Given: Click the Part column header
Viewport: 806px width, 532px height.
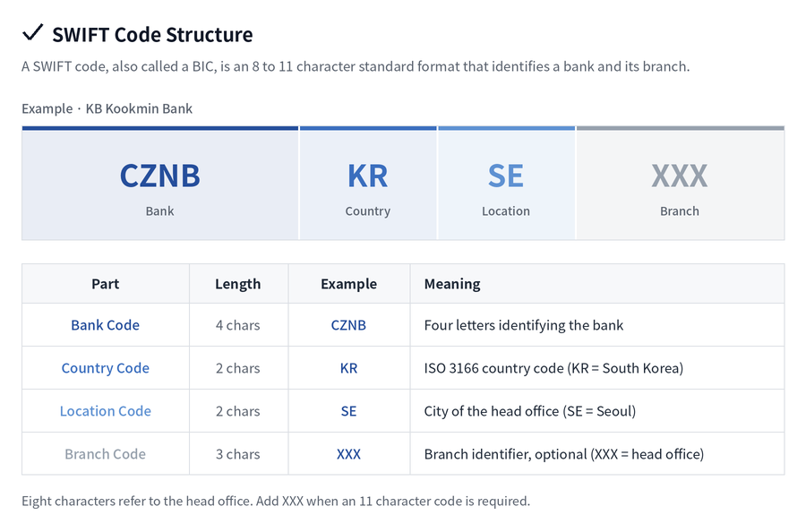Looking at the screenshot, I should pyautogui.click(x=106, y=284).
